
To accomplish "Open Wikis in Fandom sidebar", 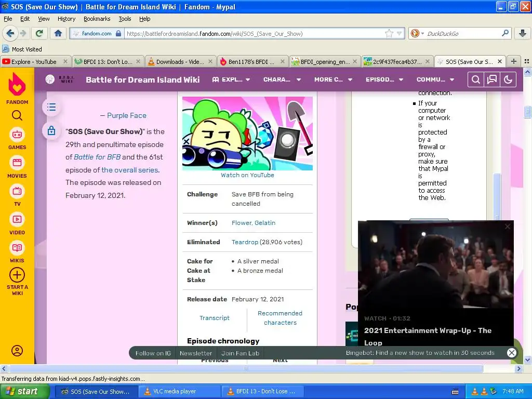I will (x=17, y=252).
